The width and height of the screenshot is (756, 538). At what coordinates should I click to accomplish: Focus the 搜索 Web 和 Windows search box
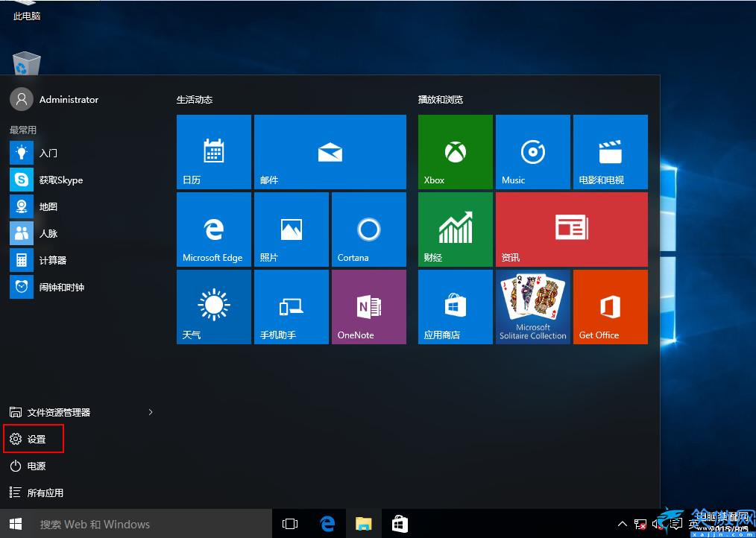click(151, 524)
